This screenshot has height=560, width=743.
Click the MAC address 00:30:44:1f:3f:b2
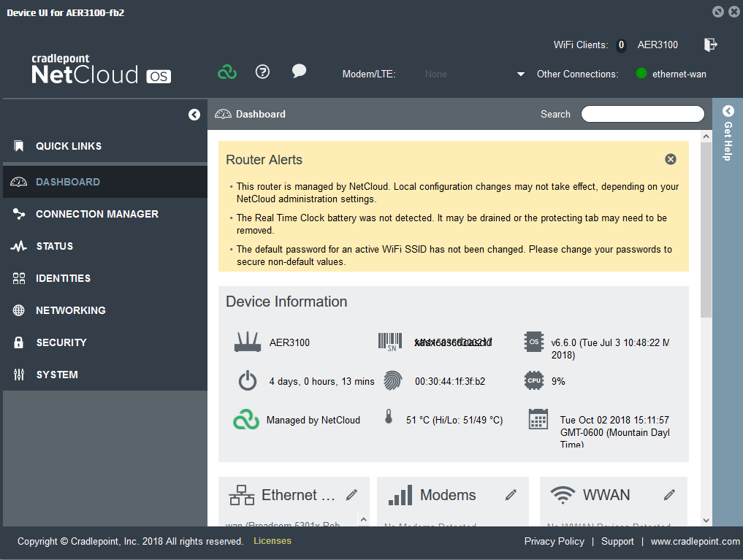(450, 382)
